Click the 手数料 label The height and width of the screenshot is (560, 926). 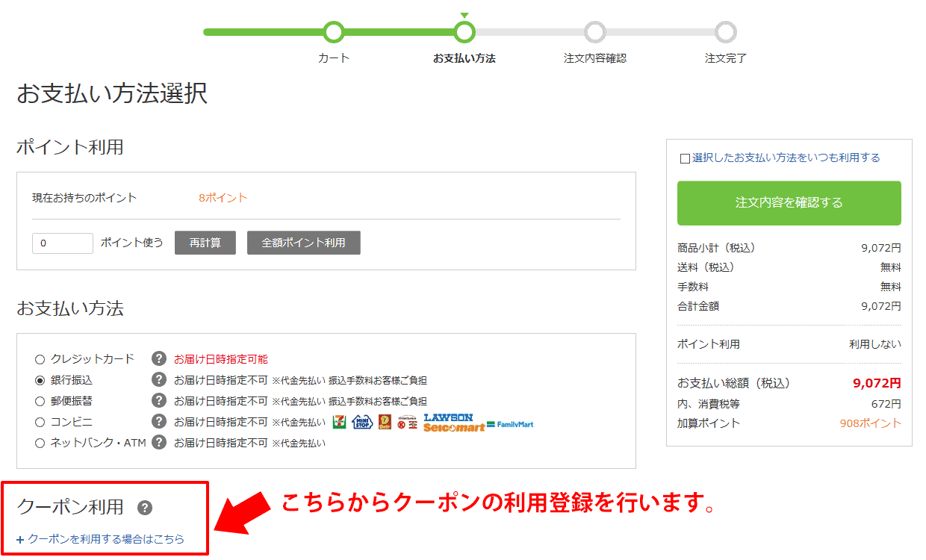(x=693, y=287)
